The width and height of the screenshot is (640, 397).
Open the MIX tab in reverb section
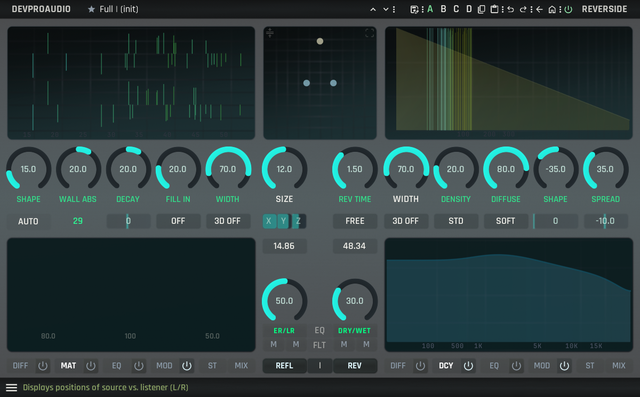click(x=618, y=366)
